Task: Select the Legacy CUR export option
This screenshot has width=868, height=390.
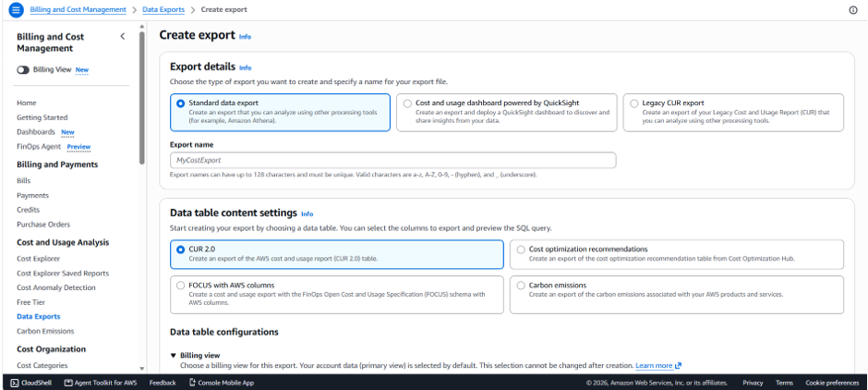Action: pyautogui.click(x=733, y=113)
